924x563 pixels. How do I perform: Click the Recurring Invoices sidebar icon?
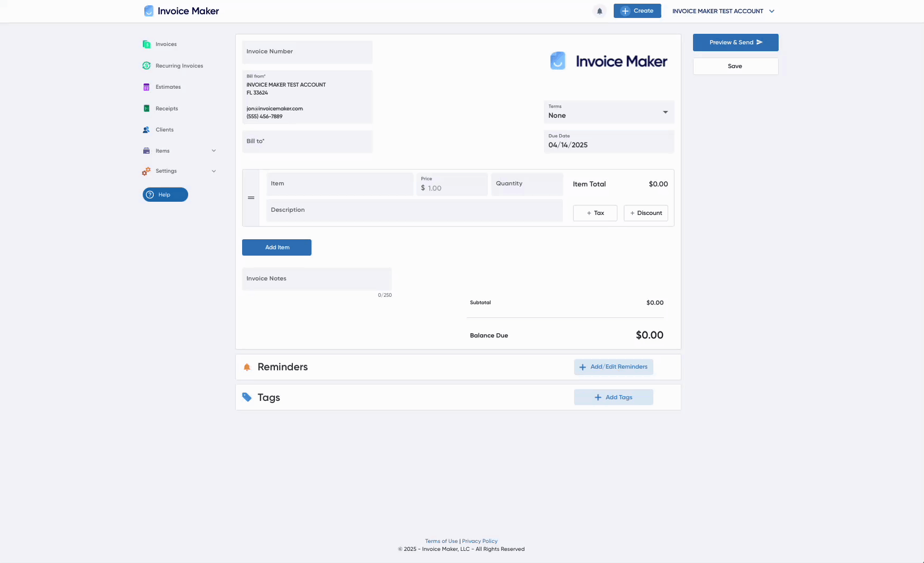click(x=146, y=65)
